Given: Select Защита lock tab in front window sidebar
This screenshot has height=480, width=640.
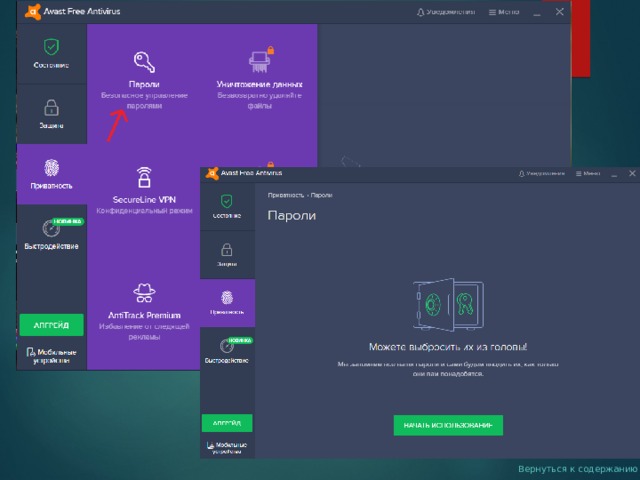Looking at the screenshot, I should [x=227, y=255].
